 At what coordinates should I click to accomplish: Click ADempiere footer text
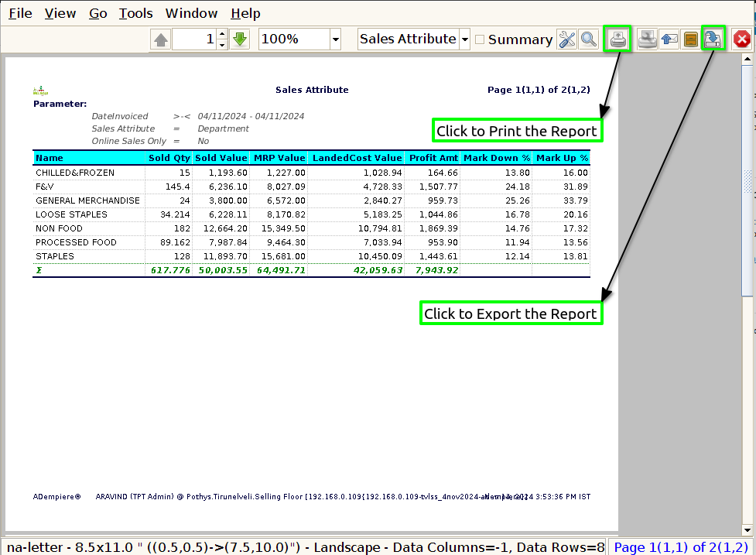pos(57,497)
